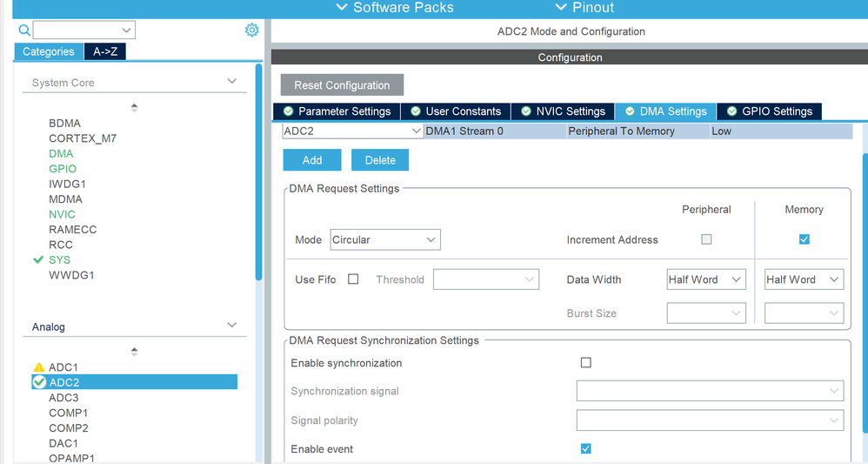Toggle the Memory increment address checkbox
This screenshot has height=464, width=868.
tap(804, 239)
